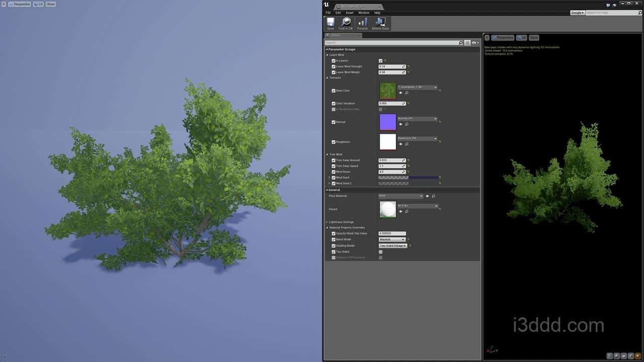Open the Params toolbar icon
The width and height of the screenshot is (644, 362).
tap(362, 23)
